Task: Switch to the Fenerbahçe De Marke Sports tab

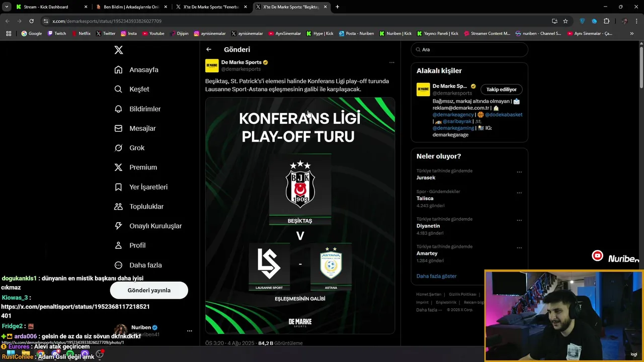Action: point(211,7)
